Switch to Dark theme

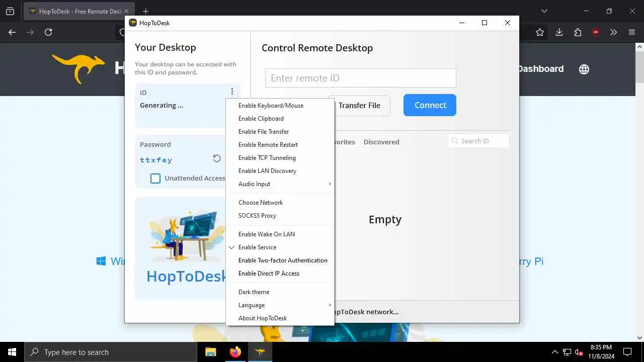(280, 292)
